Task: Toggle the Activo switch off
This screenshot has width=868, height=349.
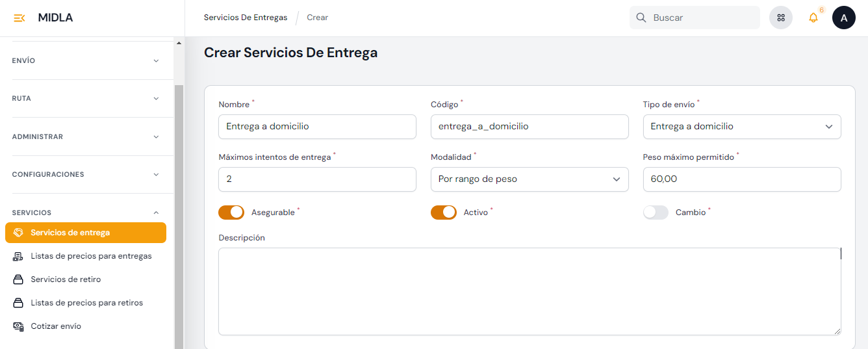Action: point(444,213)
